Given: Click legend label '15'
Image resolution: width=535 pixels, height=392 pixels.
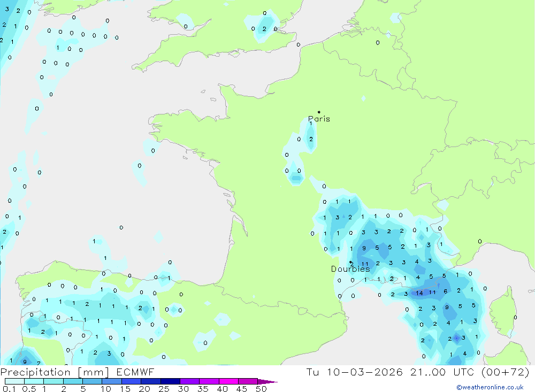Looking at the screenshot, I should (x=125, y=389).
